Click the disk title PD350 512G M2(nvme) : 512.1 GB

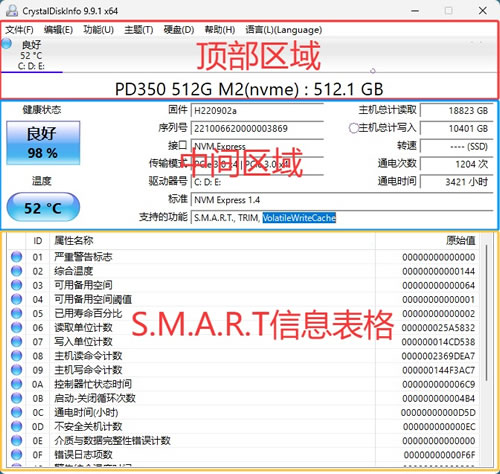point(249,89)
